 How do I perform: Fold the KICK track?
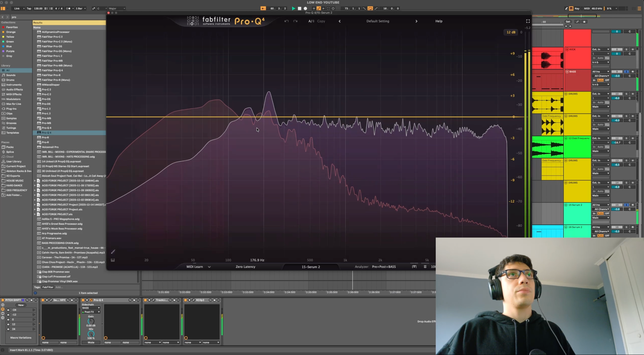click(567, 49)
